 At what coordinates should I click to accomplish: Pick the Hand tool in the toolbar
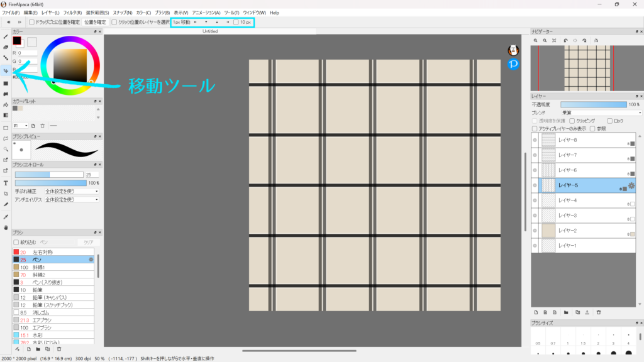point(6,227)
